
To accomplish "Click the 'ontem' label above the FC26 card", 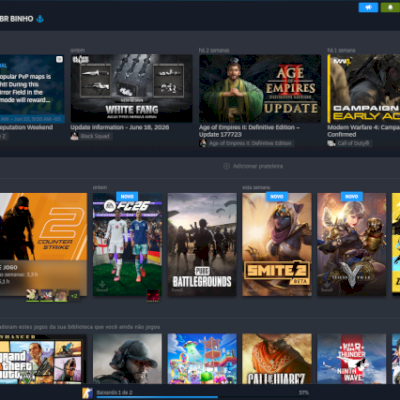I will tap(100, 187).
